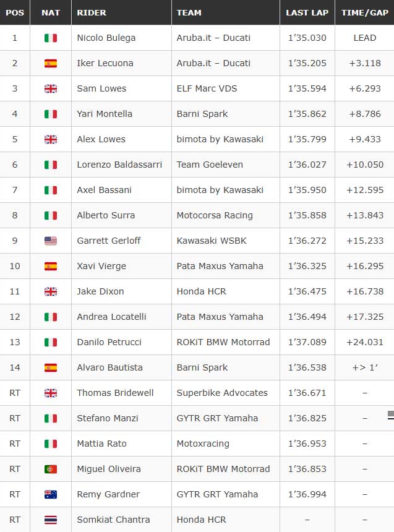Click the +24.031 gap value
Screen dimensions: 394x532
(365, 342)
